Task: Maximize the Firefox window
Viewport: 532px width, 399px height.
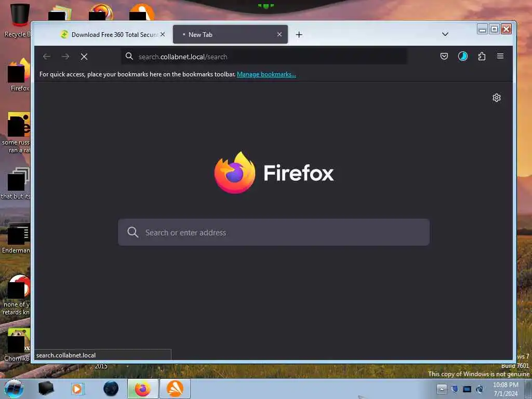Action: pyautogui.click(x=495, y=29)
